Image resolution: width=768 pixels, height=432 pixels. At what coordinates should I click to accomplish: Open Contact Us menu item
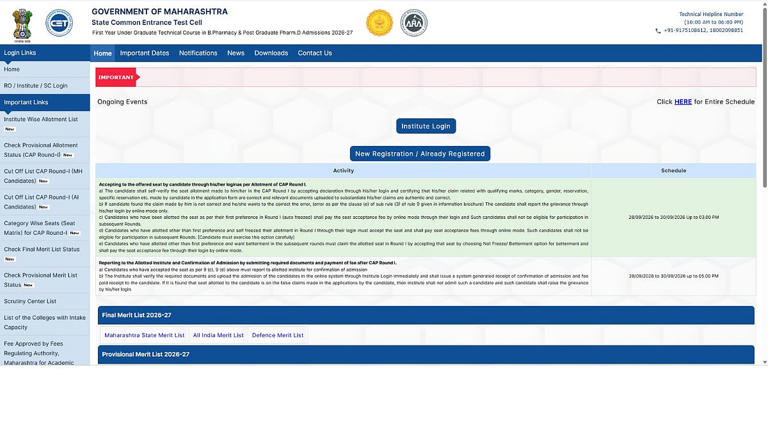point(314,53)
